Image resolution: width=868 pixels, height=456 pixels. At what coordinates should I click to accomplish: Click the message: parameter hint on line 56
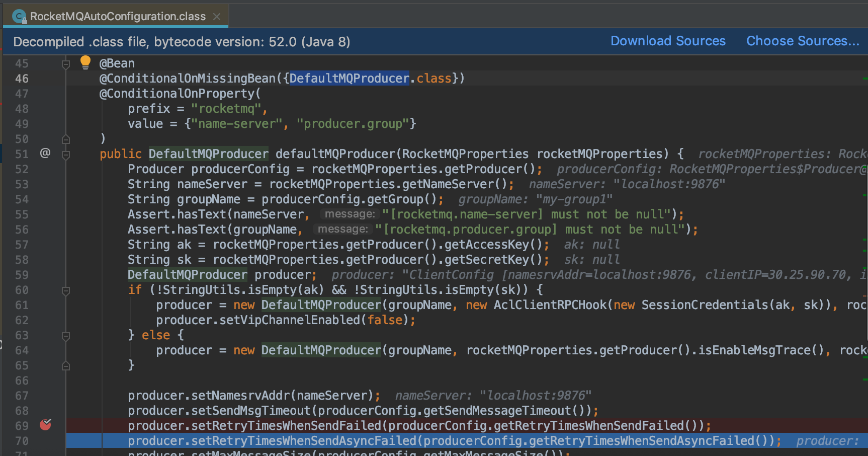(x=342, y=229)
